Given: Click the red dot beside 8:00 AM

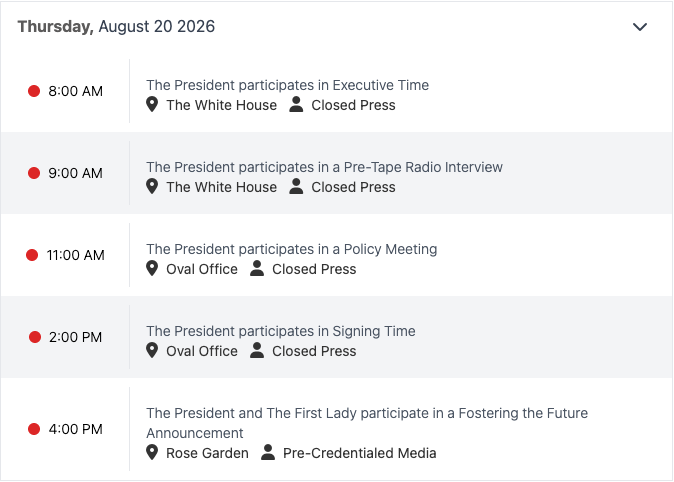Looking at the screenshot, I should (34, 91).
